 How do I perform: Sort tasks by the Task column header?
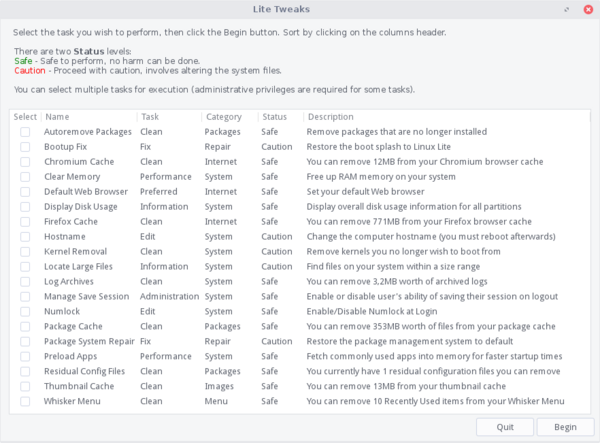(x=169, y=117)
